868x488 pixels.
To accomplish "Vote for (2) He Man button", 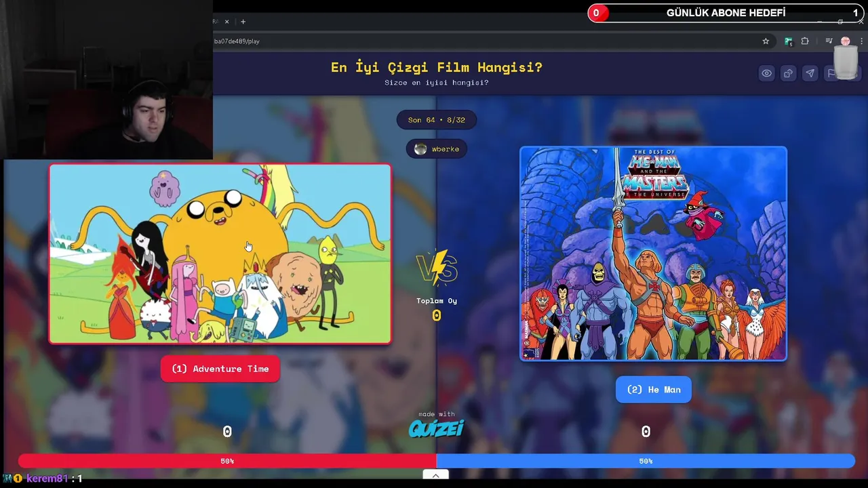I will [x=654, y=390].
